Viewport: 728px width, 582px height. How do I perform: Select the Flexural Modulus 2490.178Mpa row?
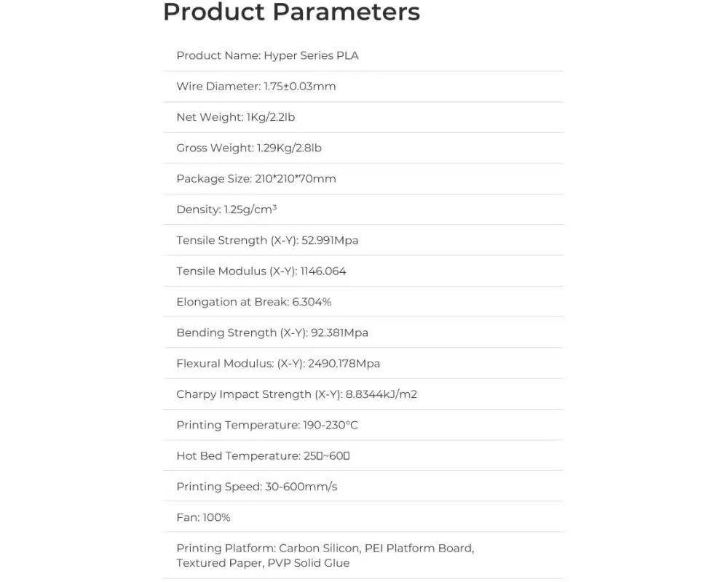278,364
